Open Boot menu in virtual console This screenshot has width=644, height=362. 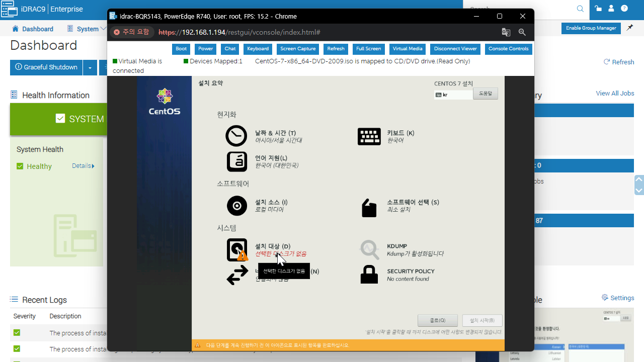(x=181, y=49)
